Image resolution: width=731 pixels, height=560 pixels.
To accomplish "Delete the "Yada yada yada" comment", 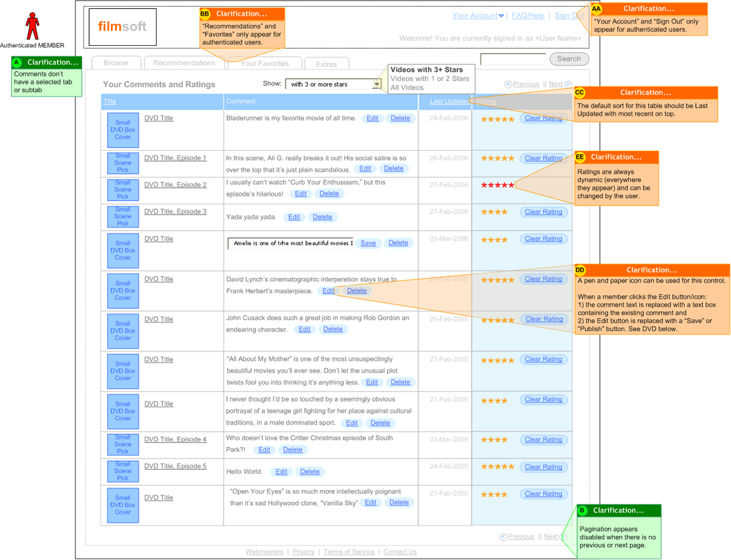I will pos(323,217).
